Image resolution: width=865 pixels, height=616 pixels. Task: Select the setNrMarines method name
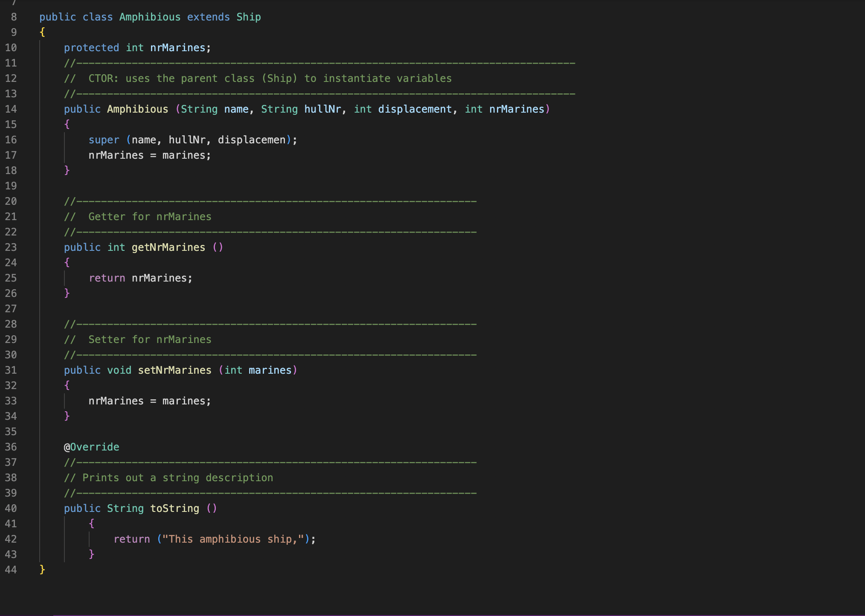click(174, 370)
